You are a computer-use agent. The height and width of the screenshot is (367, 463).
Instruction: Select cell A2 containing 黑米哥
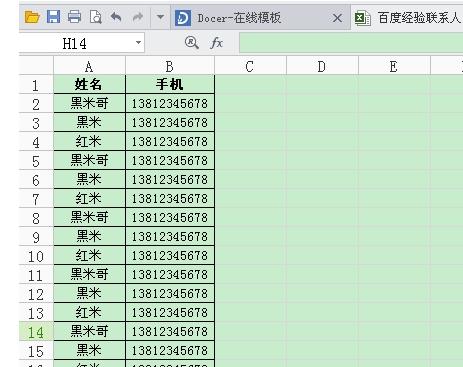point(89,103)
